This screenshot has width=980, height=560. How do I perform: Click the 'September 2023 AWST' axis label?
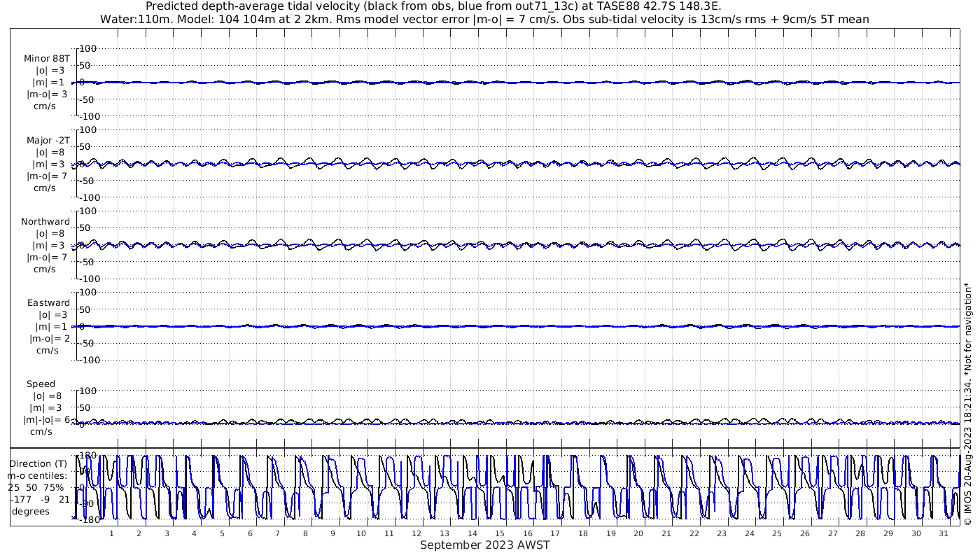(x=485, y=545)
